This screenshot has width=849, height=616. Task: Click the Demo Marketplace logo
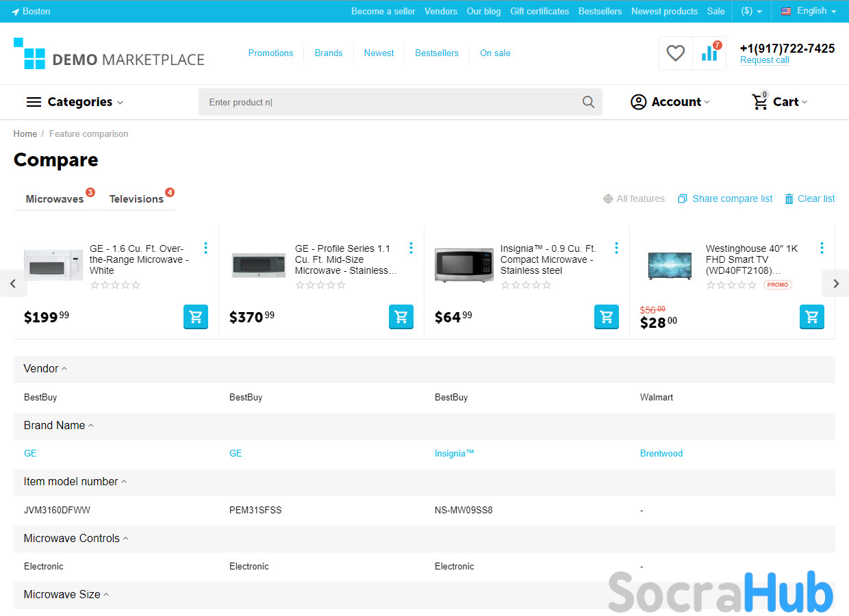109,53
